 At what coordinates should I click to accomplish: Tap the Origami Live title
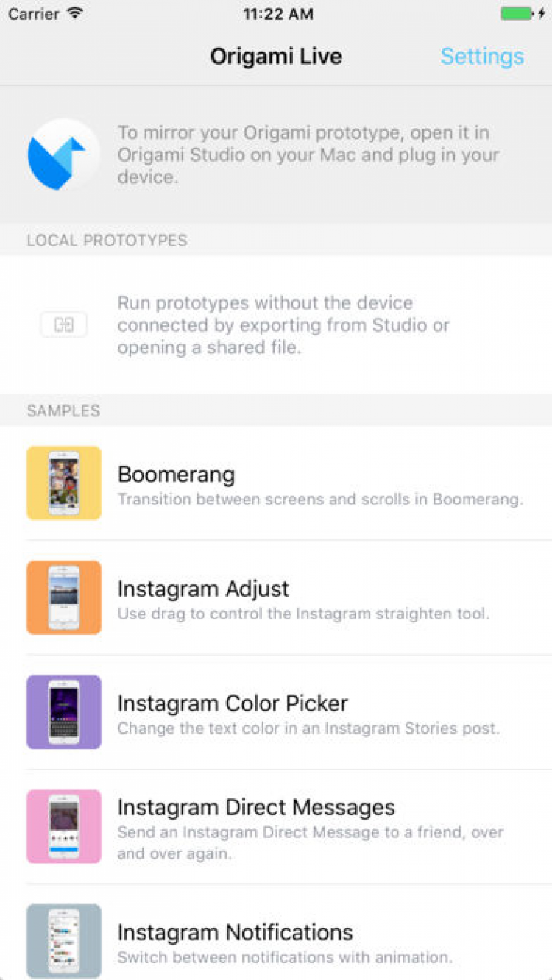pos(276,57)
